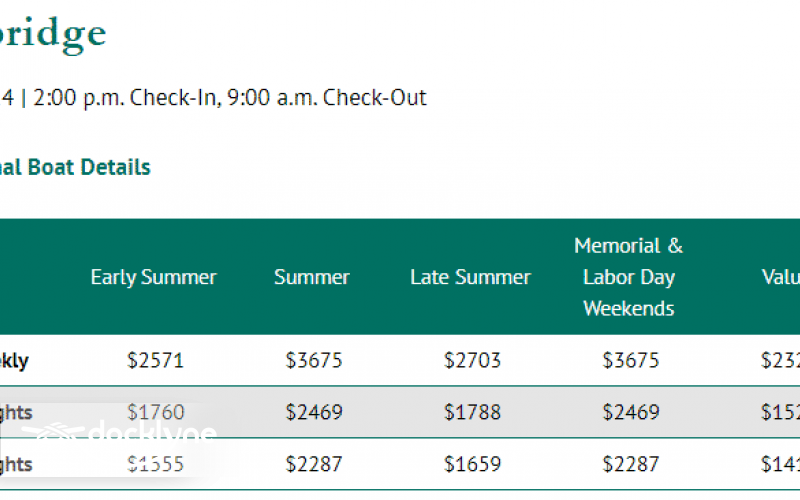Screen dimensions: 800x500
Task: Click the Summer weekly price $3675
Action: pyautogui.click(x=314, y=360)
